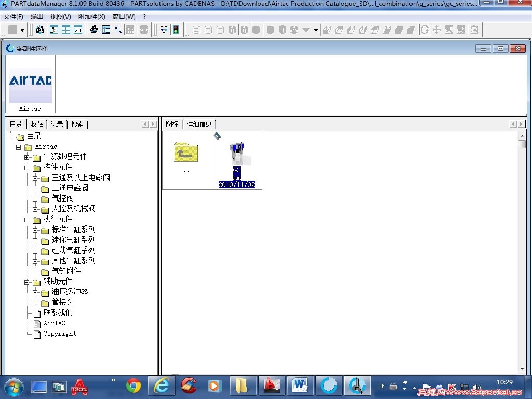Select 人控及机械阀 in the tree

pyautogui.click(x=74, y=209)
